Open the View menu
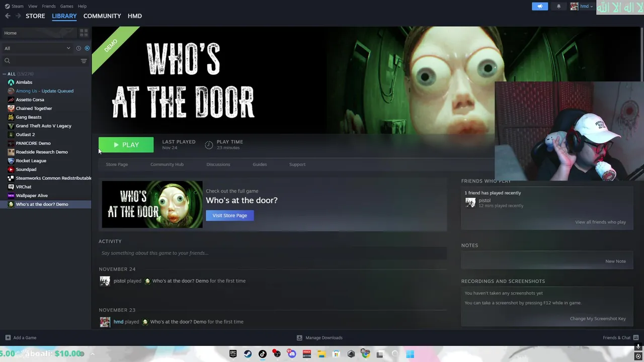This screenshot has height=362, width=644. [33, 6]
